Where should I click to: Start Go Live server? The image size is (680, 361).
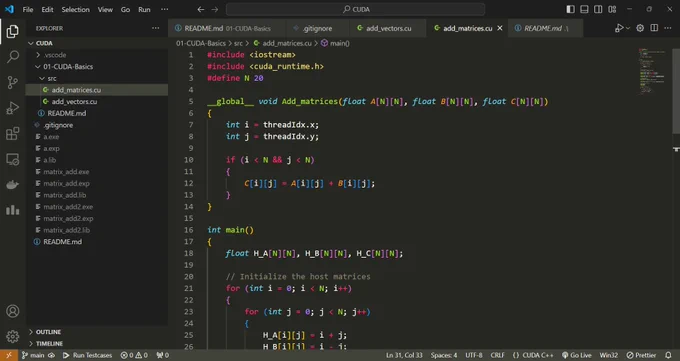577,355
